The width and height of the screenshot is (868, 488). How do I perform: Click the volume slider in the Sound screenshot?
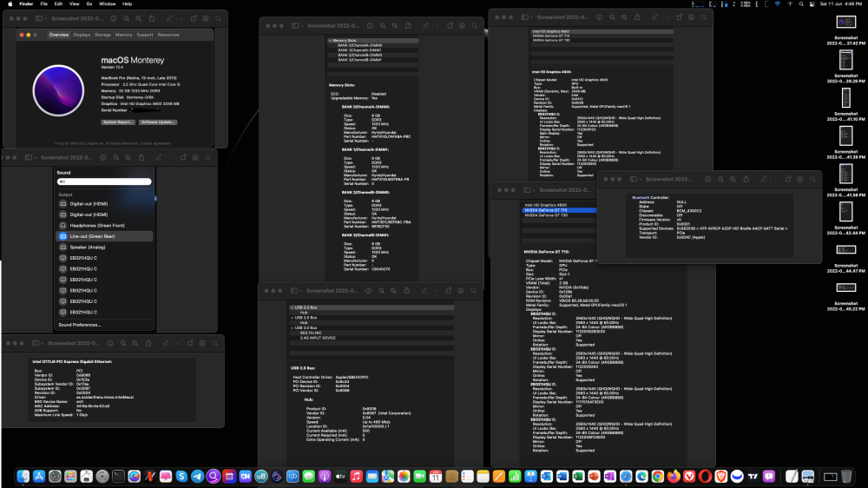tap(104, 181)
